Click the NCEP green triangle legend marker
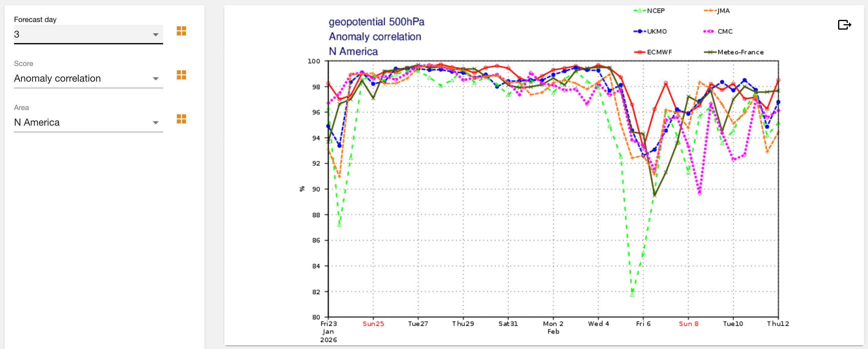Screen dimensions: 868x349 (639, 11)
